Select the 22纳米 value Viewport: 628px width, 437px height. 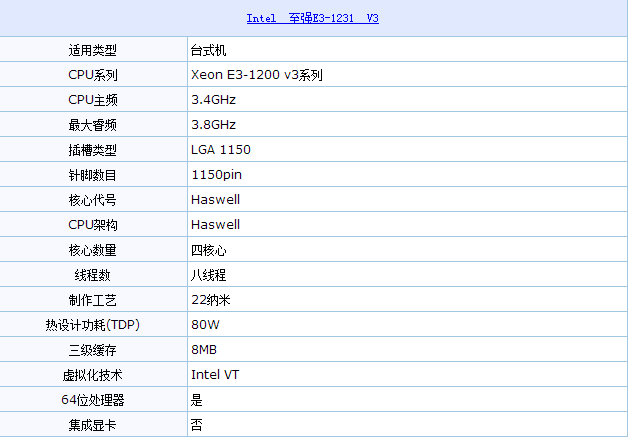click(x=211, y=300)
